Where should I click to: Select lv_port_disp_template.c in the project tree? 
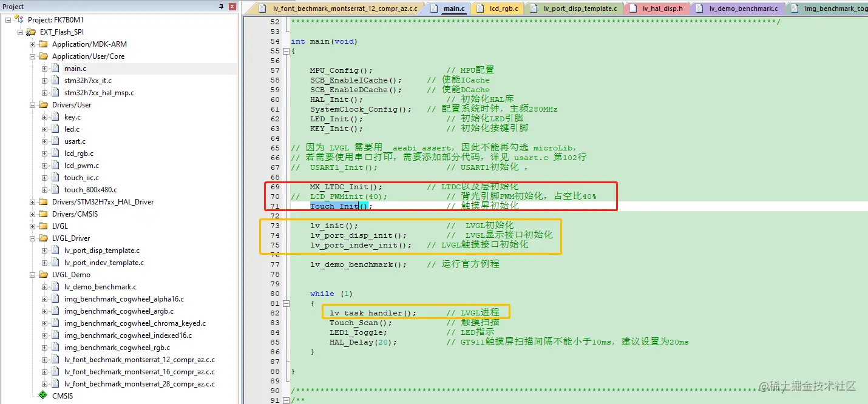[x=102, y=250]
